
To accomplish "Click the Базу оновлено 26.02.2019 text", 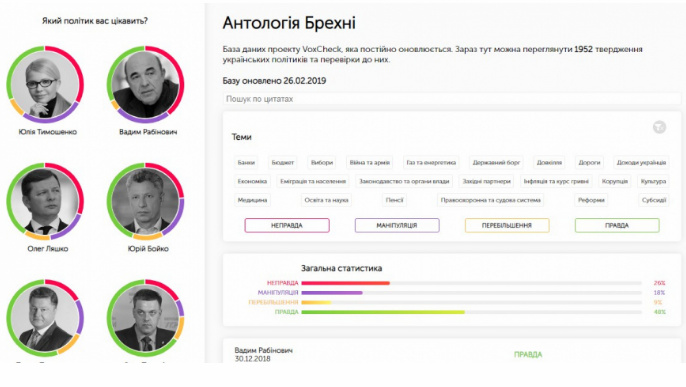I will pos(274,80).
